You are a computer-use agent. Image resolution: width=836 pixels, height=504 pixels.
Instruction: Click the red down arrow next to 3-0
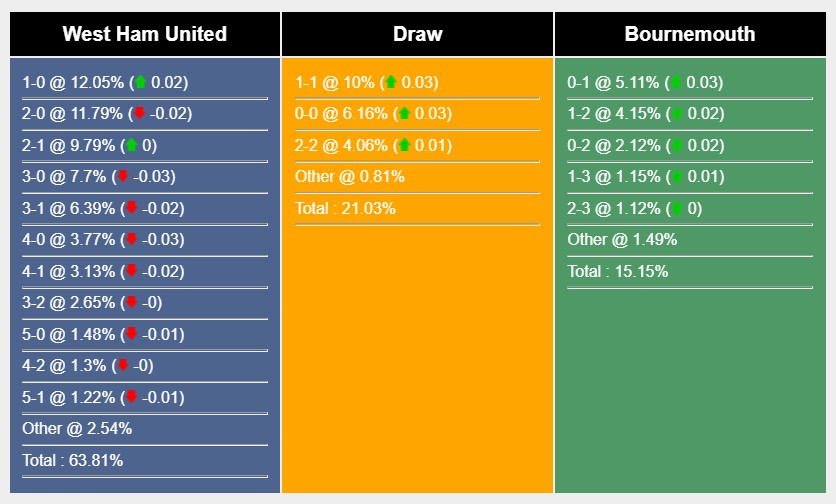pyautogui.click(x=124, y=177)
